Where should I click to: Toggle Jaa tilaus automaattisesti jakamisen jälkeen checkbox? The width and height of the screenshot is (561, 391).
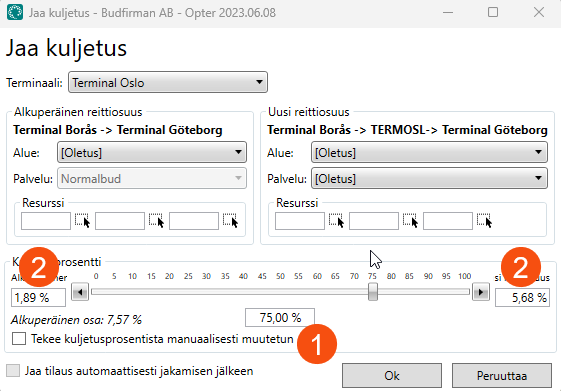coord(13,371)
